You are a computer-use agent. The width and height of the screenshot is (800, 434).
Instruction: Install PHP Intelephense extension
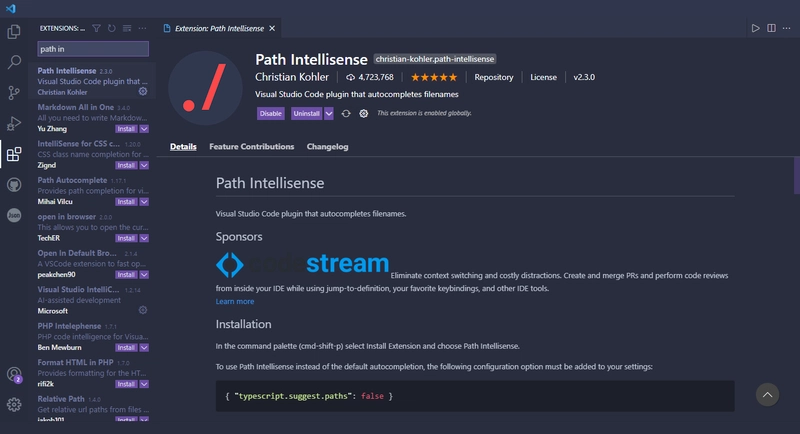[x=126, y=348]
